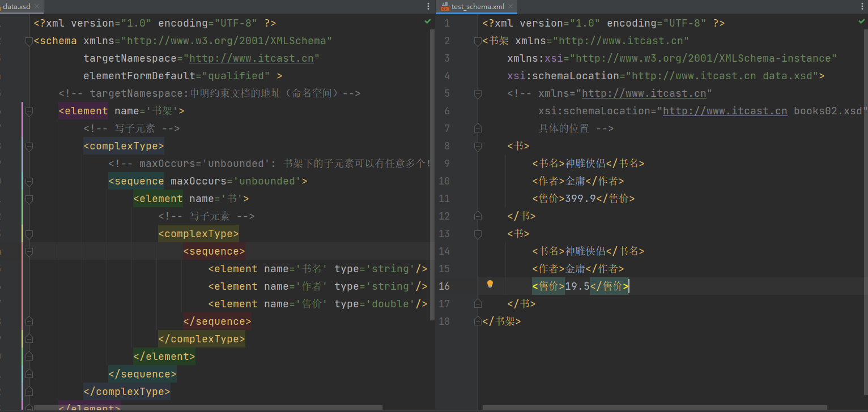This screenshot has width=868, height=412.
Task: Click line number 11 in the gutter
Action: (x=445, y=199)
